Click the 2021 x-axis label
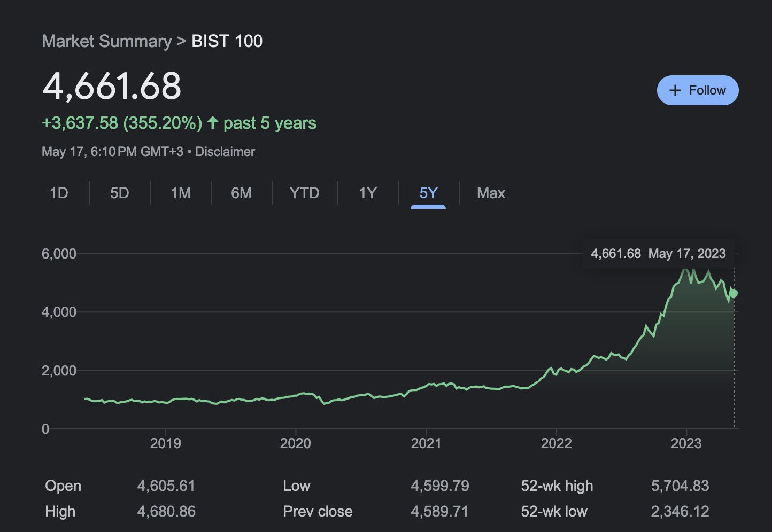772x532 pixels. coord(426,443)
